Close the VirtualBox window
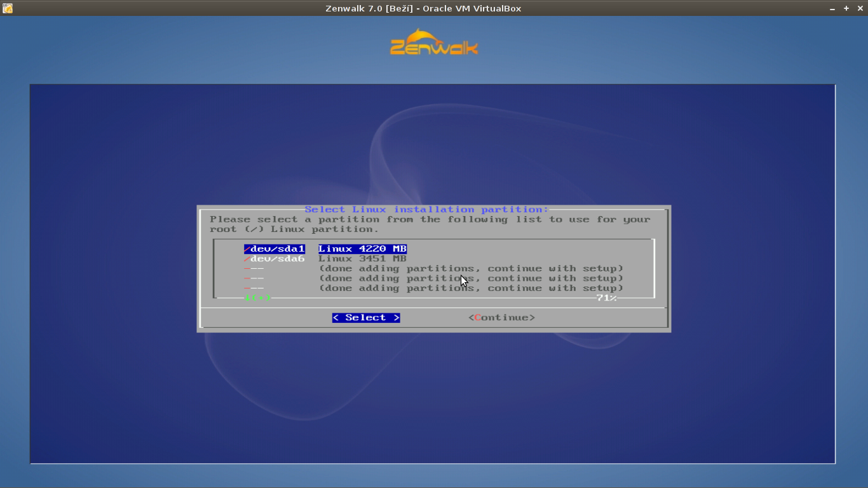 tap(860, 8)
